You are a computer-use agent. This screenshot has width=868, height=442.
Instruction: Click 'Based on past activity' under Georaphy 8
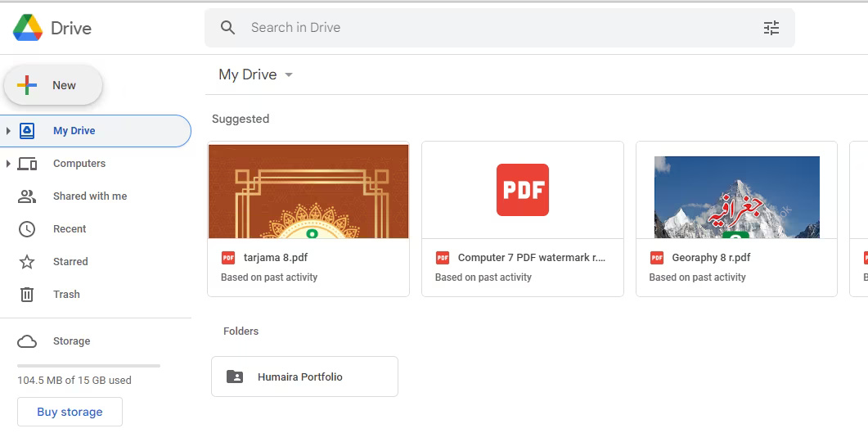(x=698, y=277)
